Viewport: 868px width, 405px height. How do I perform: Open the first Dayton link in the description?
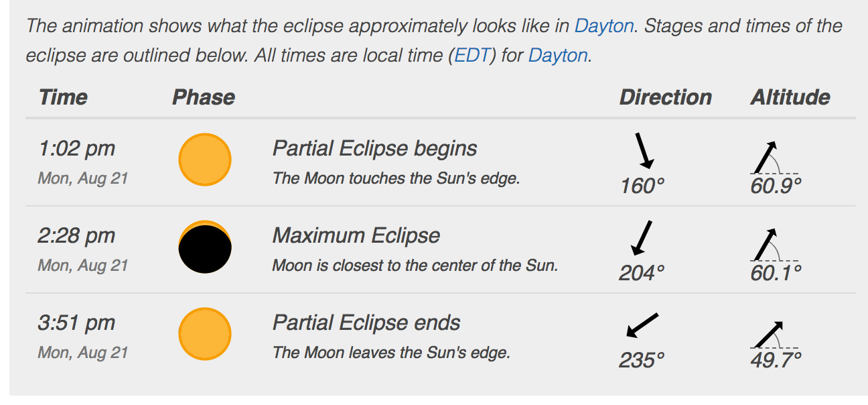coord(604,26)
